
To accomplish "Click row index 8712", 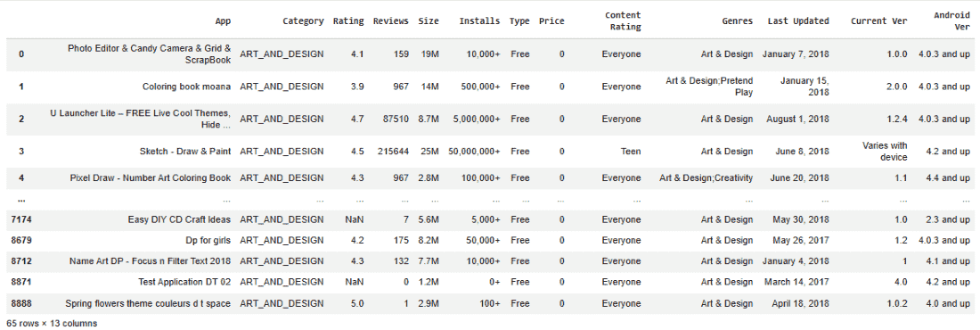I will [x=21, y=261].
